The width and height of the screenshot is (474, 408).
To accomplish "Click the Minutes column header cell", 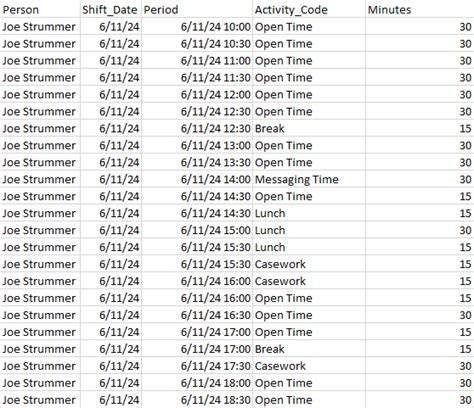I will pos(420,9).
